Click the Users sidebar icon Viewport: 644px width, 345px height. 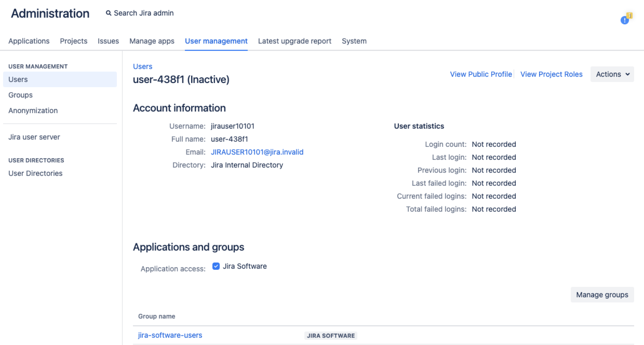pyautogui.click(x=18, y=79)
